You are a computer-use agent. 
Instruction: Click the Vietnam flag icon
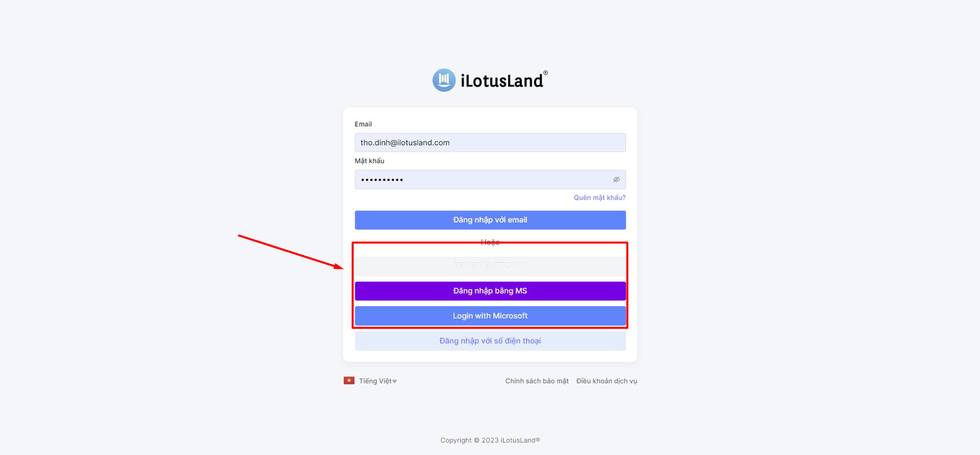pos(349,380)
